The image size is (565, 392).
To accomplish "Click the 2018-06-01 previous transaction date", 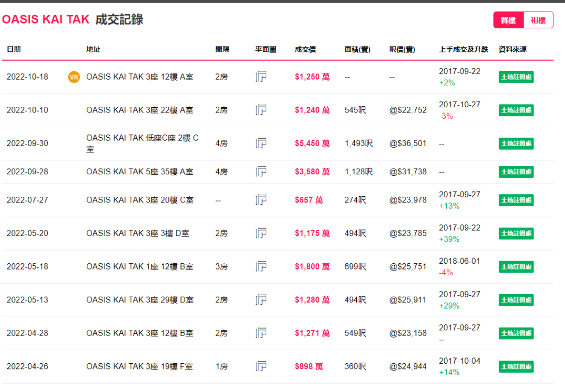I will [459, 261].
